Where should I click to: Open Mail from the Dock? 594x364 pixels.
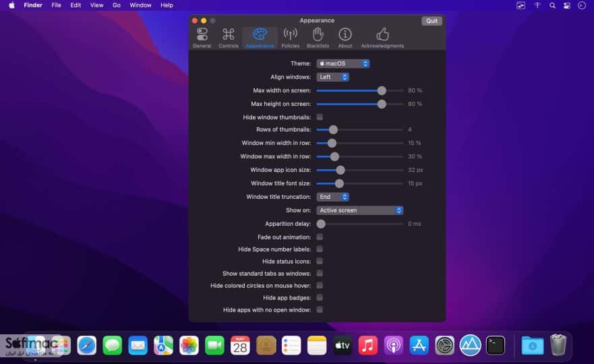tap(138, 345)
